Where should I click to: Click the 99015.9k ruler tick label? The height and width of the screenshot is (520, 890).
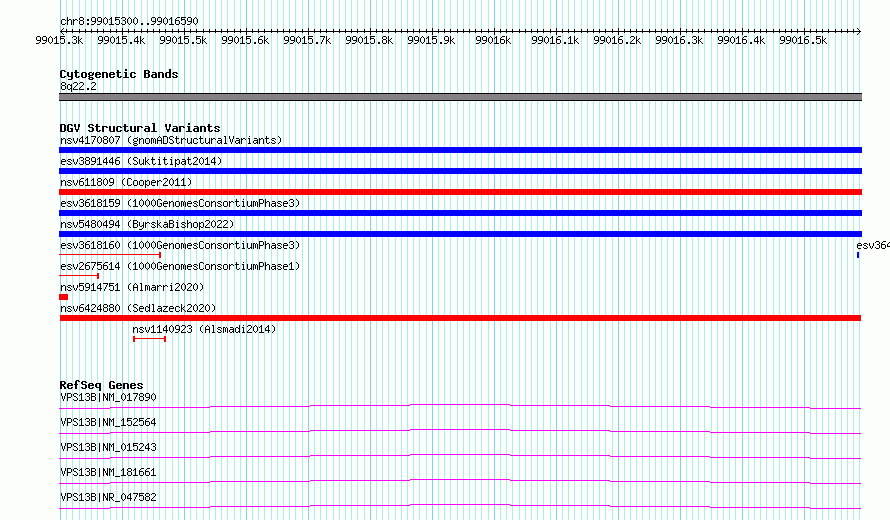pyautogui.click(x=431, y=40)
